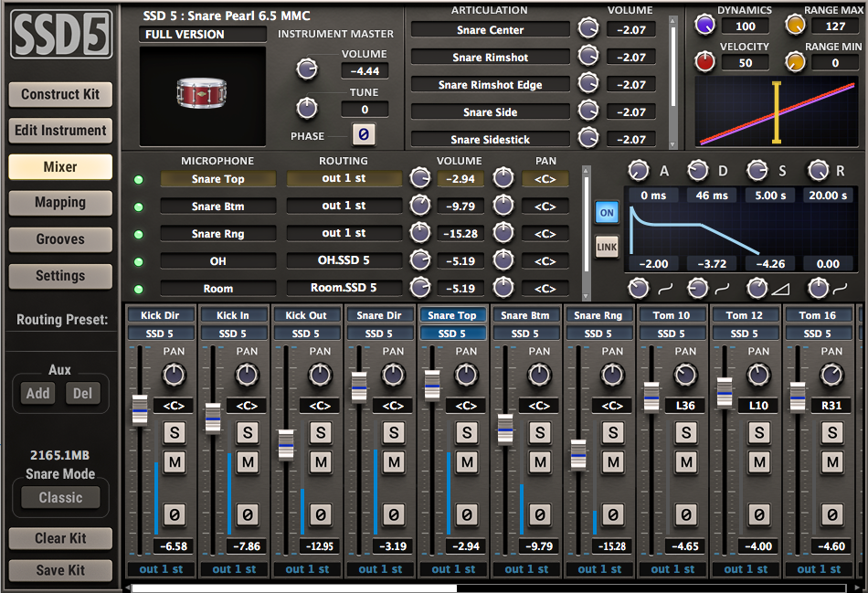Invert phase on the Snare Dir channel

coord(394,514)
